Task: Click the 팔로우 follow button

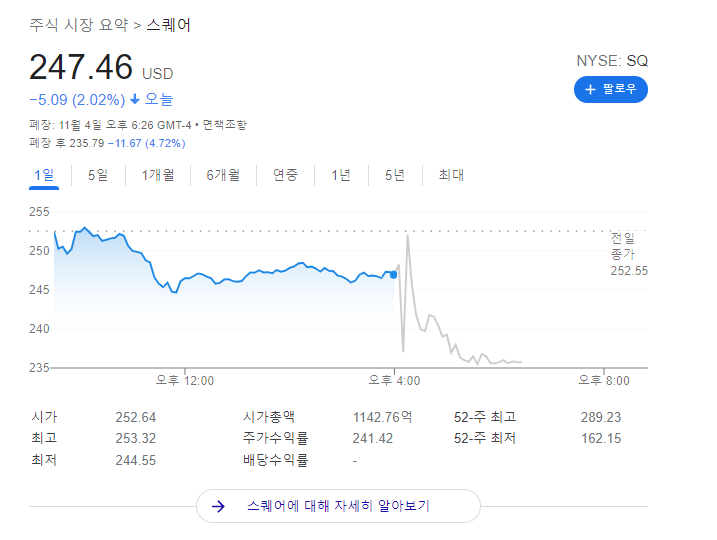Action: click(610, 89)
